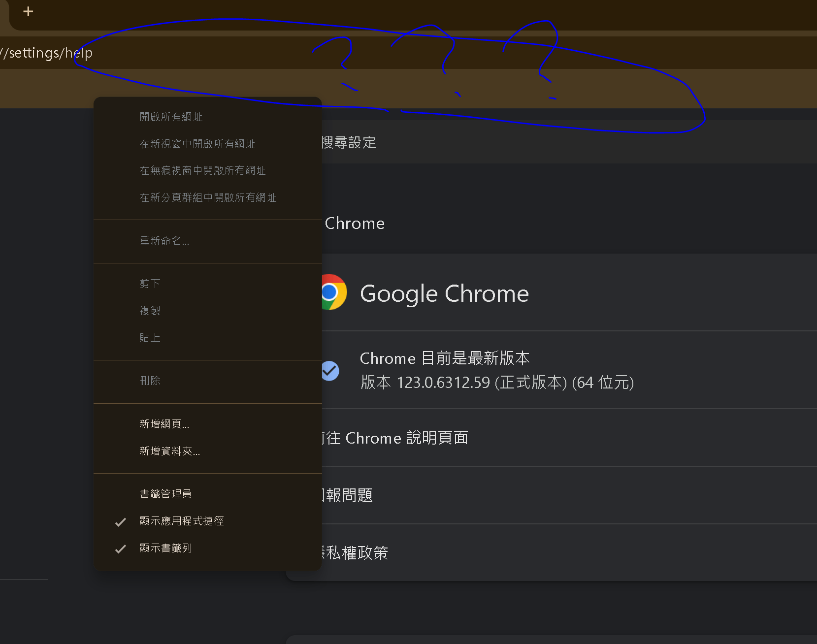Select 在新視窗中開啟所有網址

pyautogui.click(x=197, y=143)
